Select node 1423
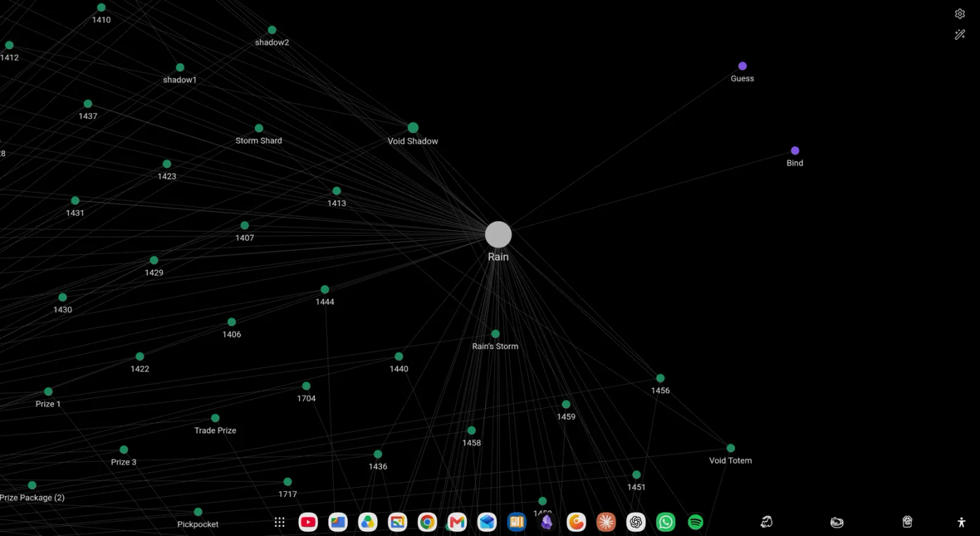980x536 pixels. 167,164
